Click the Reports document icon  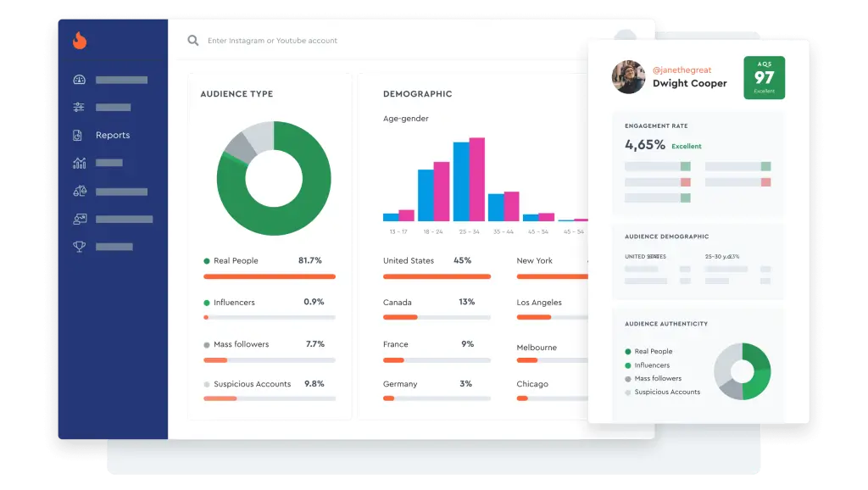click(77, 135)
